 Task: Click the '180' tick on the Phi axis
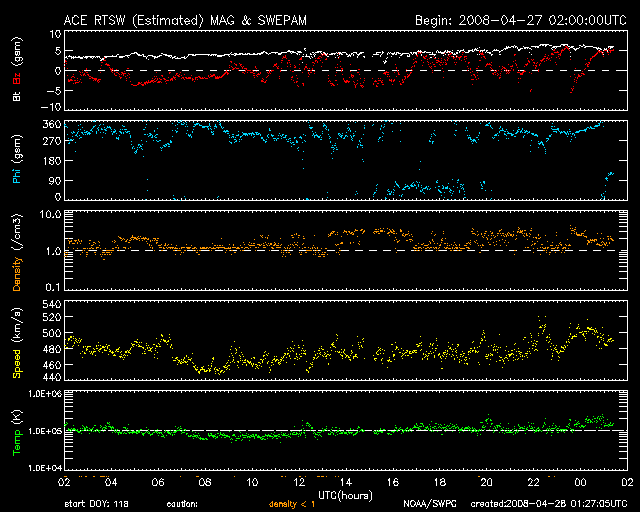point(52,161)
